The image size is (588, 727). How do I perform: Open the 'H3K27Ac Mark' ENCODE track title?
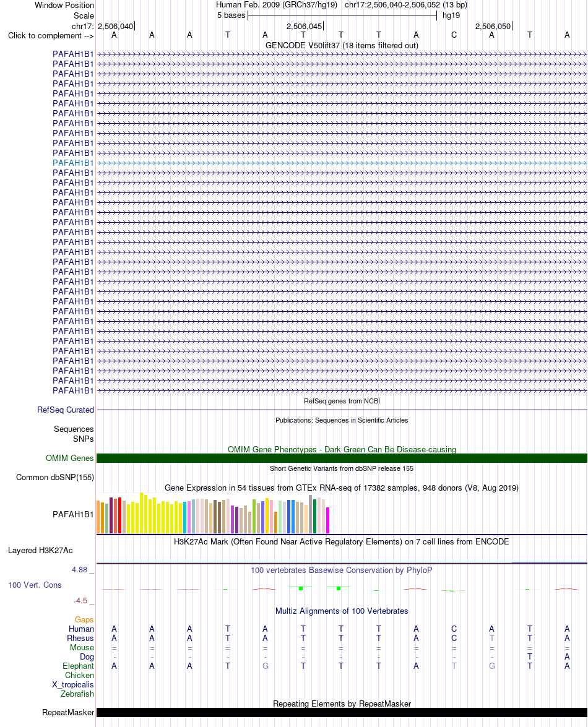click(342, 541)
